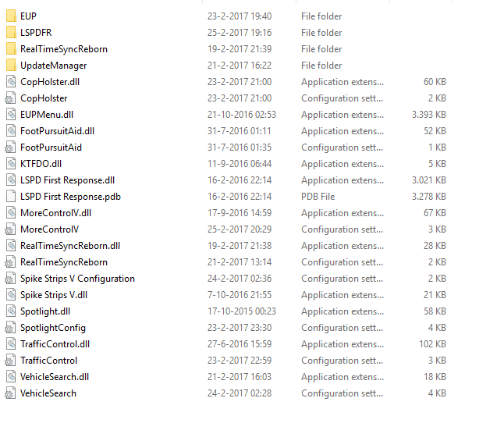Select the file name EUP
This screenshot has width=504, height=448.
[28, 16]
